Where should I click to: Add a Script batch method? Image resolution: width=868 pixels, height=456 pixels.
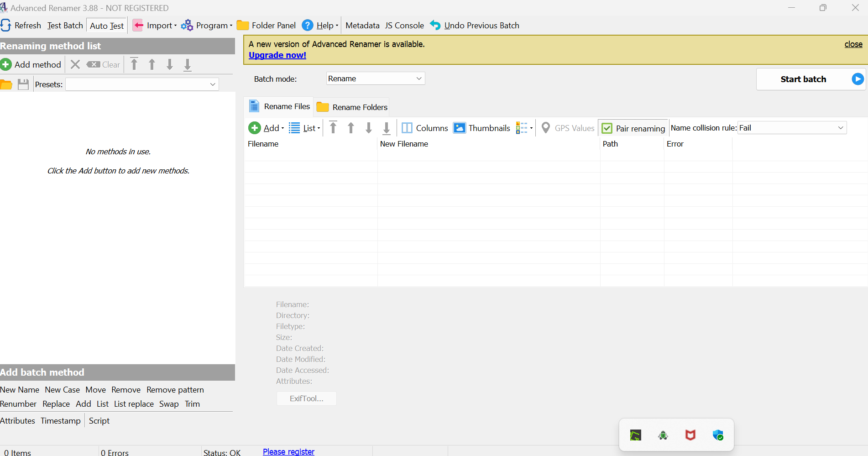click(99, 421)
